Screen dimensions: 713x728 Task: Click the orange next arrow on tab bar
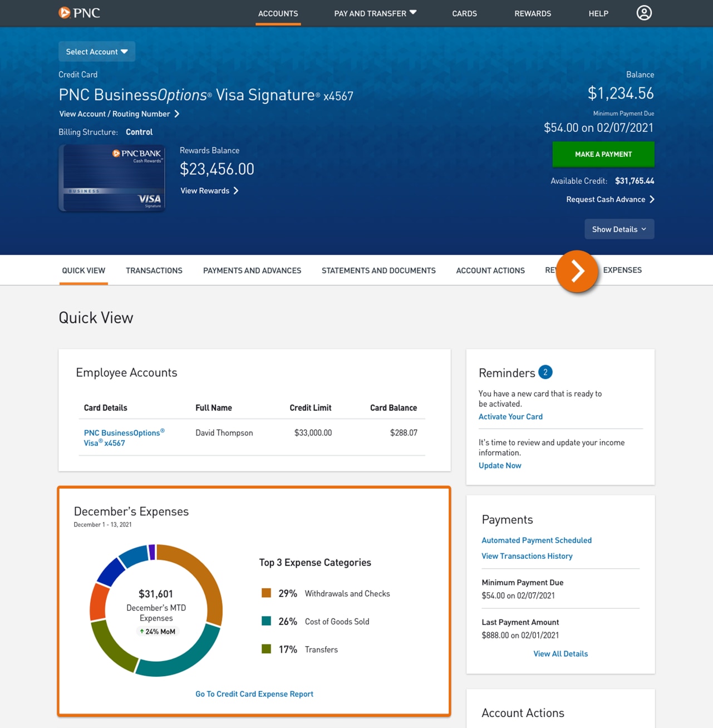click(577, 272)
